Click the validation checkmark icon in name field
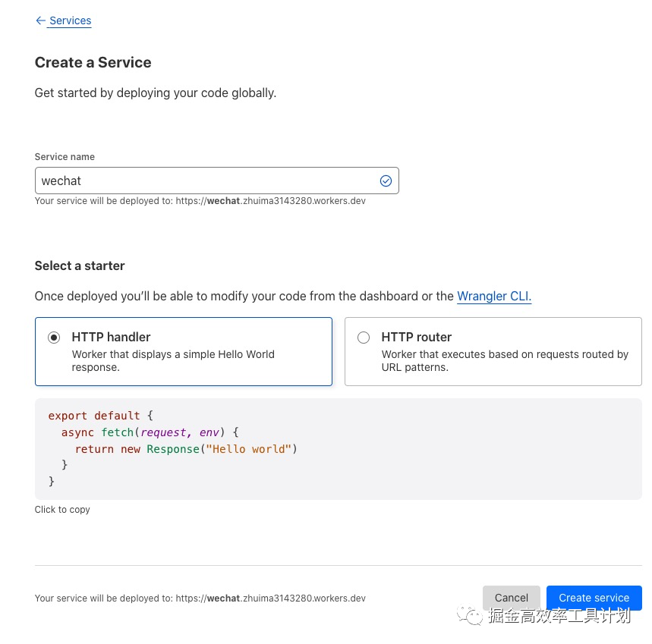 point(386,181)
